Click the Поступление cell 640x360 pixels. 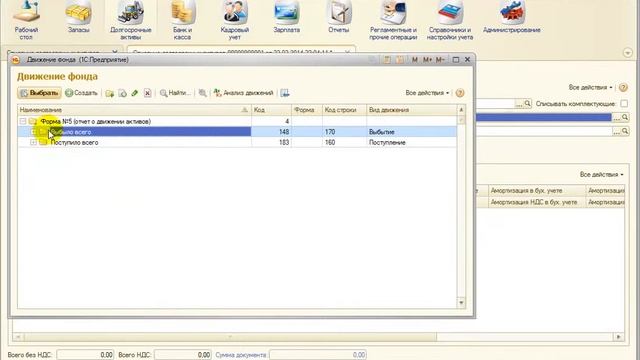[411, 142]
